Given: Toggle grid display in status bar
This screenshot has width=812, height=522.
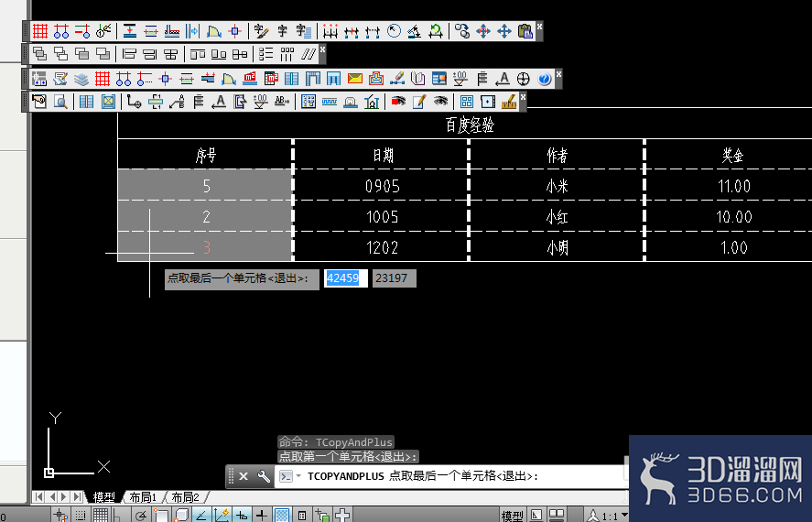Looking at the screenshot, I should [x=101, y=516].
